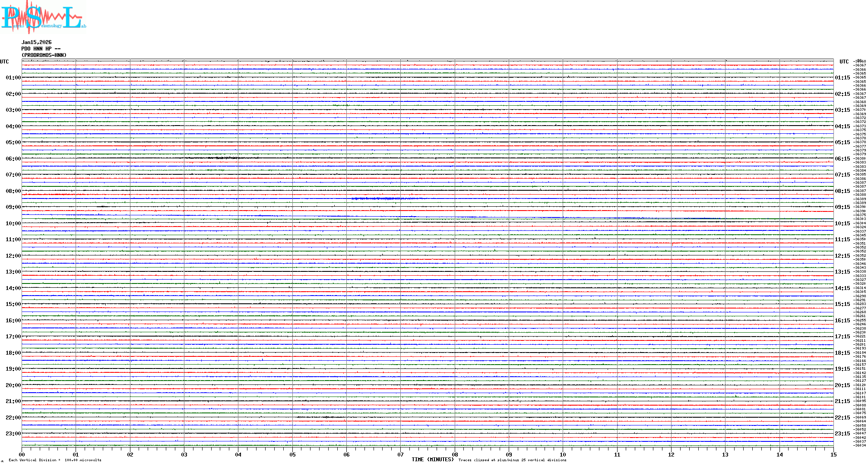The image size is (868, 466).
Task: Select the 06:00 hour label on left
Action: [13, 159]
